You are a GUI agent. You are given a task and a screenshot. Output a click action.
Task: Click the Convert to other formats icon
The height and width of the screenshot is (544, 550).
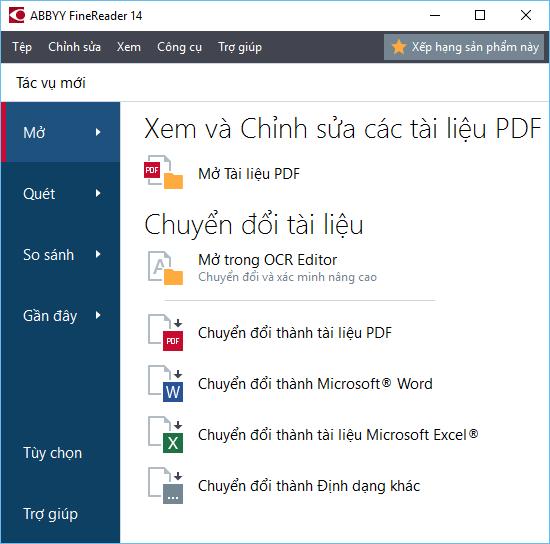pyautogui.click(x=165, y=485)
